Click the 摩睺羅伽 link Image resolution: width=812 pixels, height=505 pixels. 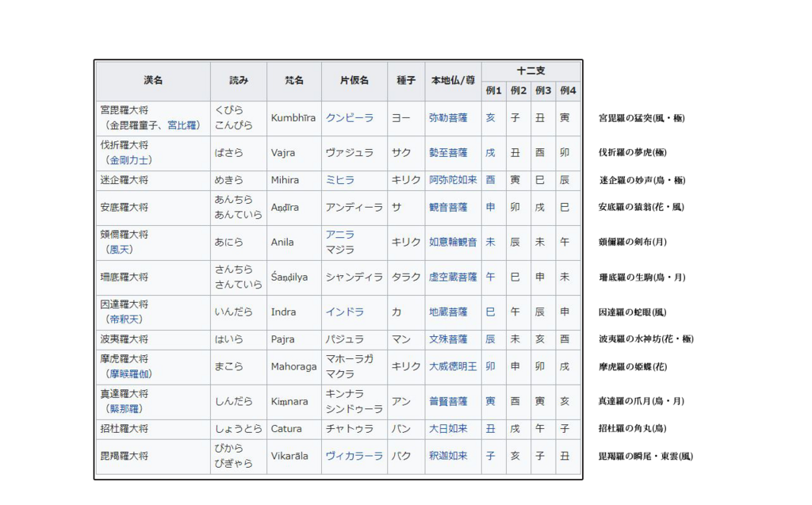pos(129,374)
